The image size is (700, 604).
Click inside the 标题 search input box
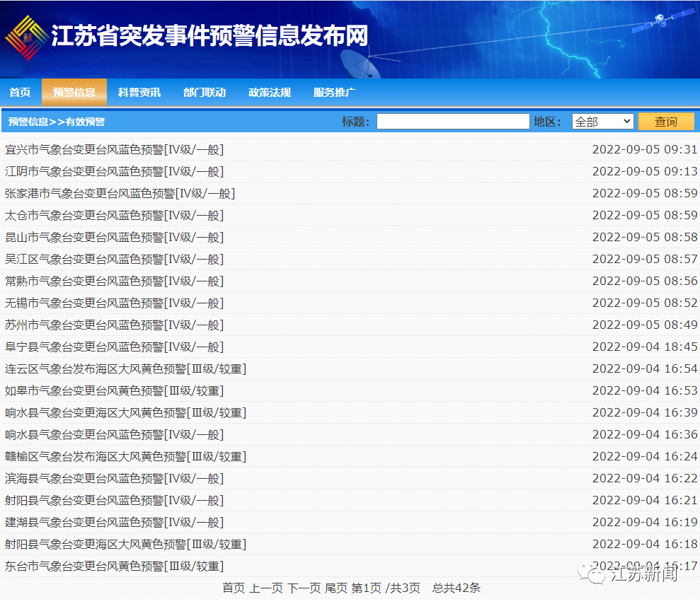click(452, 120)
